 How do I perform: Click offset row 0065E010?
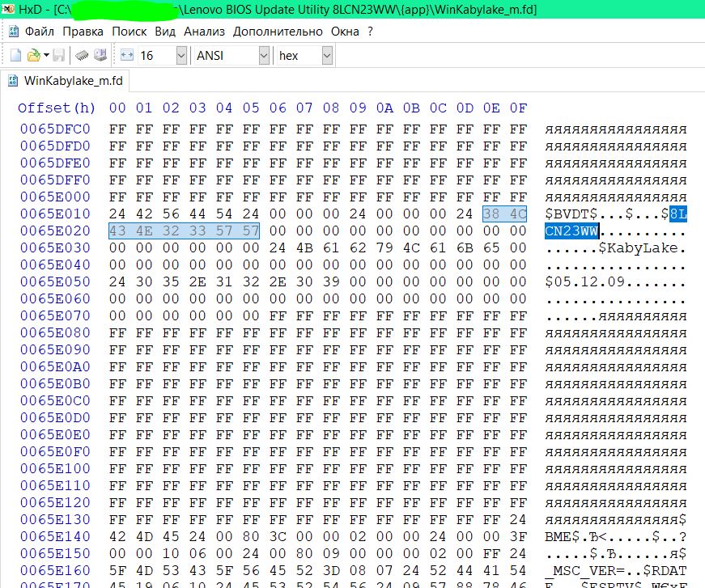coord(55,214)
